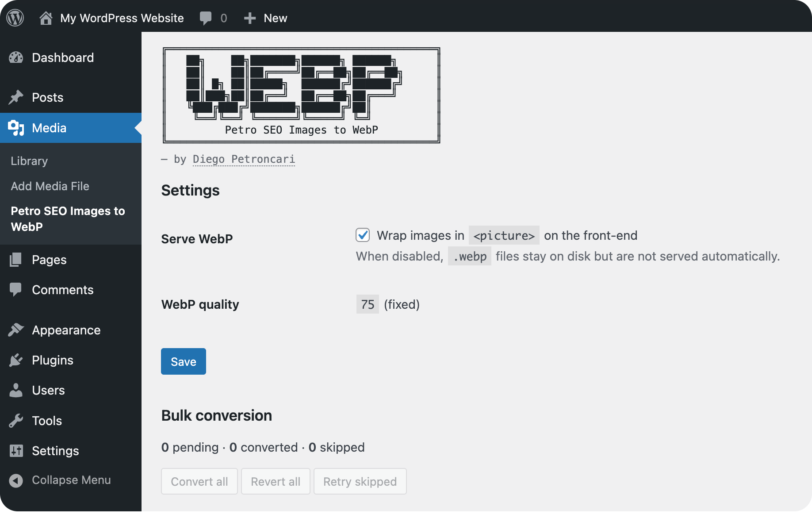Choose Add Media File submenu
Image resolution: width=812 pixels, height=514 pixels.
[50, 186]
